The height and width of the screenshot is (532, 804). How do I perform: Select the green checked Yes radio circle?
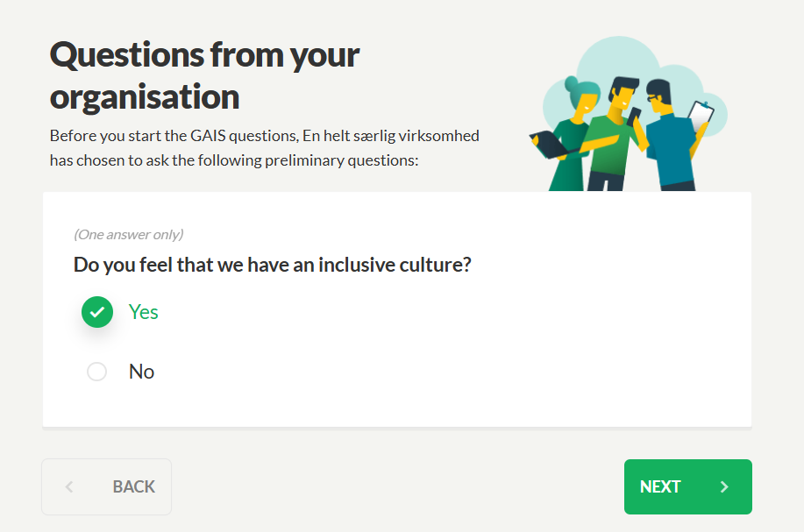pos(97,312)
